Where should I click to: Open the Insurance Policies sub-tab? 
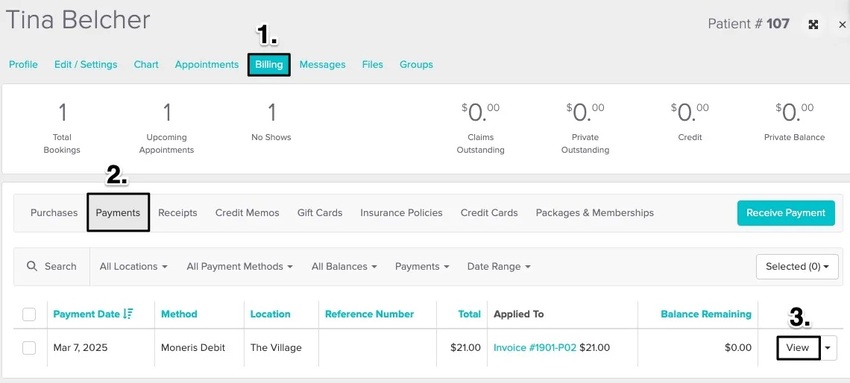[401, 213]
